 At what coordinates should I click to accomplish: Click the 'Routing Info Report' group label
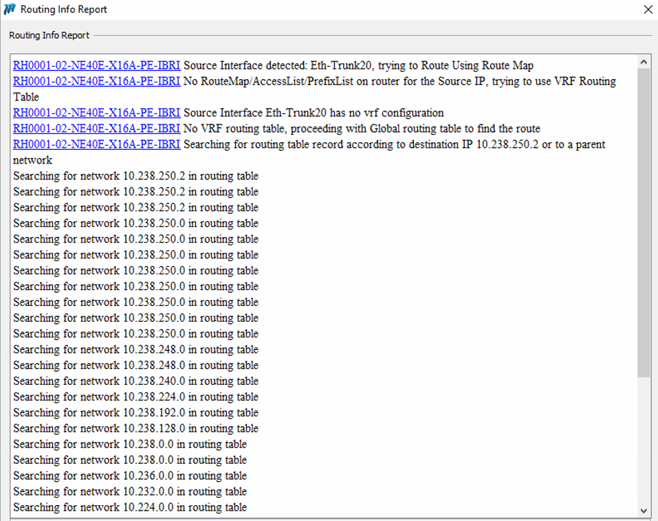tap(50, 36)
